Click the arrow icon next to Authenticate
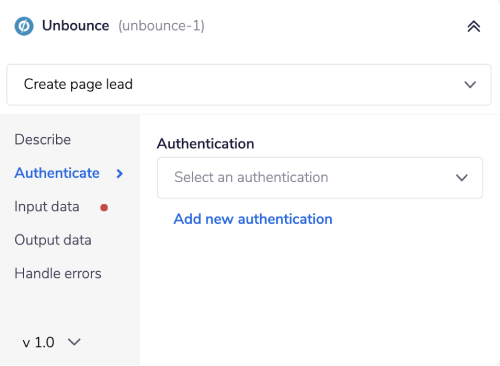Image resolution: width=500 pixels, height=366 pixels. click(x=119, y=173)
